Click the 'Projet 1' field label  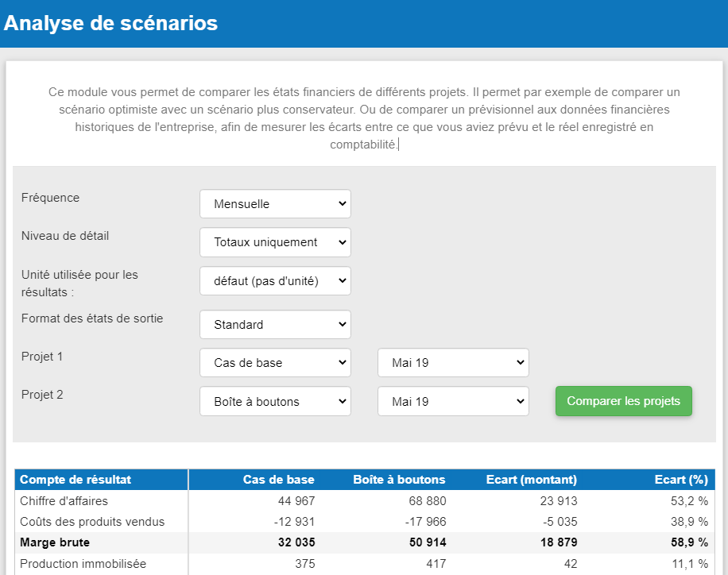coord(42,357)
